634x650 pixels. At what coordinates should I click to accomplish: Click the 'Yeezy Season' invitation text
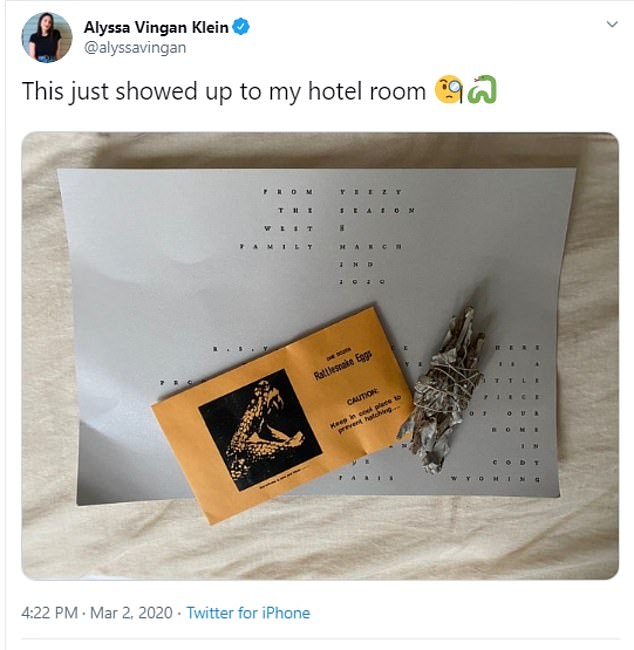[x=377, y=201]
